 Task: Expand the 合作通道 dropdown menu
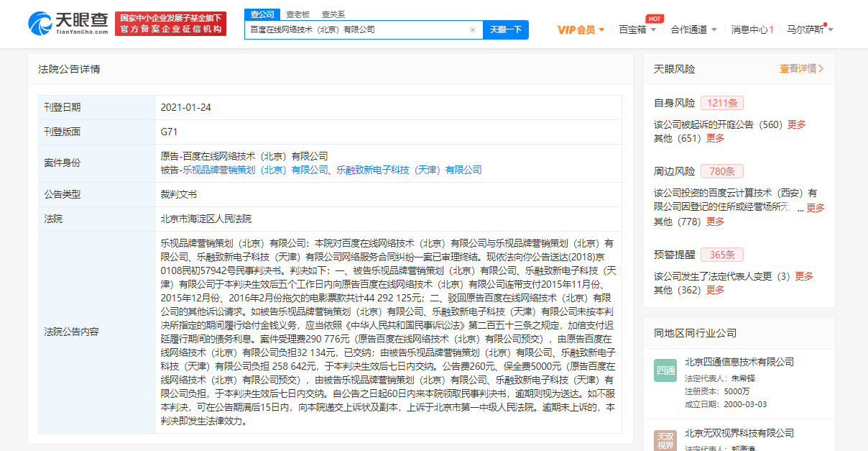[x=693, y=30]
